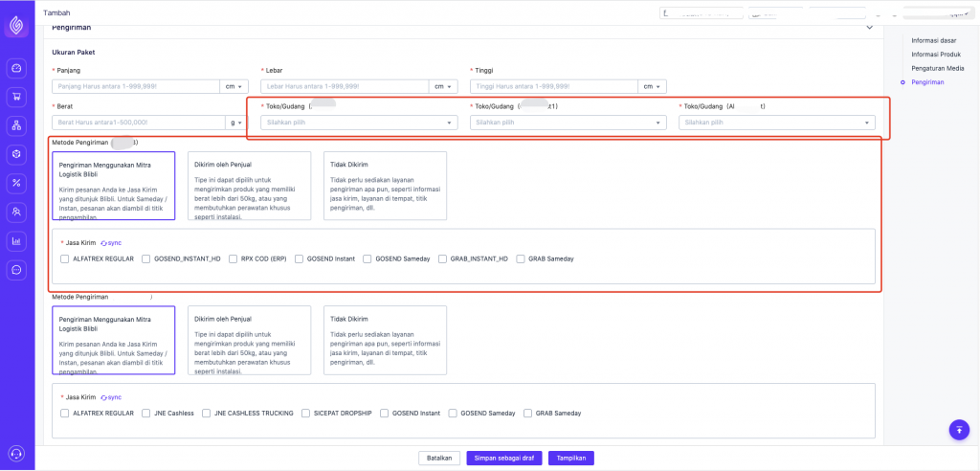Screen dimensions: 980x471
Task: Focus the Panjang length input field
Action: (136, 86)
